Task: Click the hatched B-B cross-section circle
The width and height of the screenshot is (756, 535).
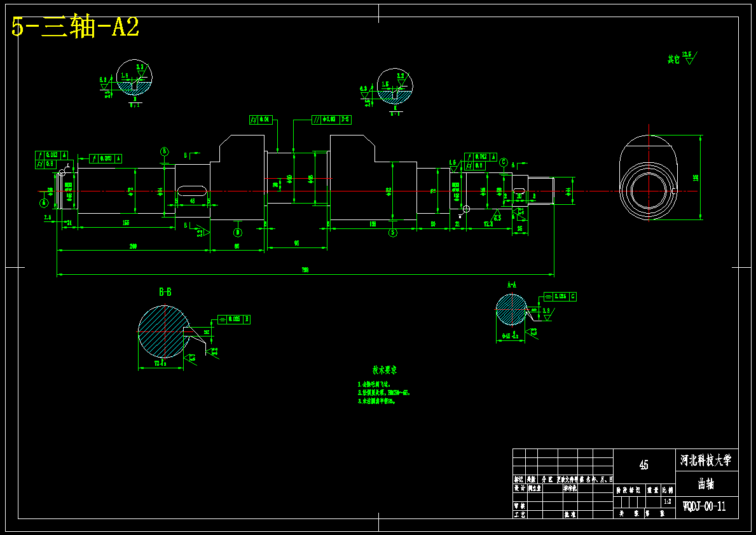Action: click(x=163, y=331)
